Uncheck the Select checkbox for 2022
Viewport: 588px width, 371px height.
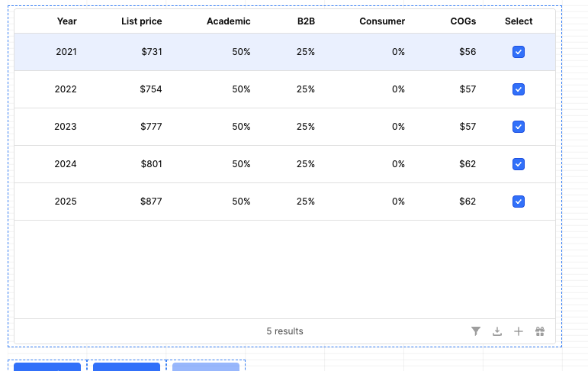519,89
